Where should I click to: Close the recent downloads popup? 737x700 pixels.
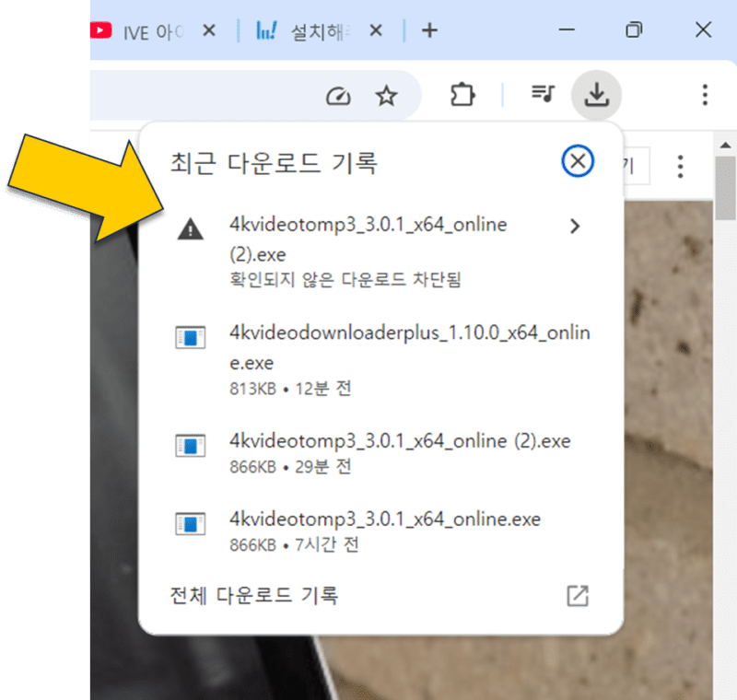pyautogui.click(x=578, y=163)
